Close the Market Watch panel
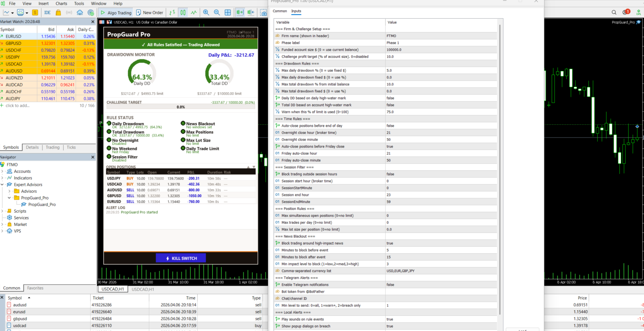The image size is (644, 331). click(93, 21)
